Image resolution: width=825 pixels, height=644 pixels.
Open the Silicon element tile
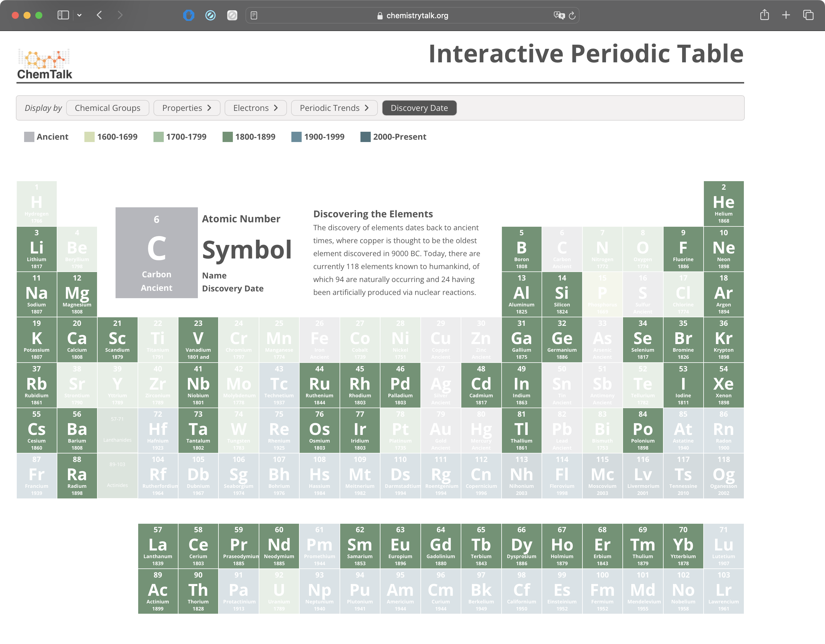click(562, 294)
